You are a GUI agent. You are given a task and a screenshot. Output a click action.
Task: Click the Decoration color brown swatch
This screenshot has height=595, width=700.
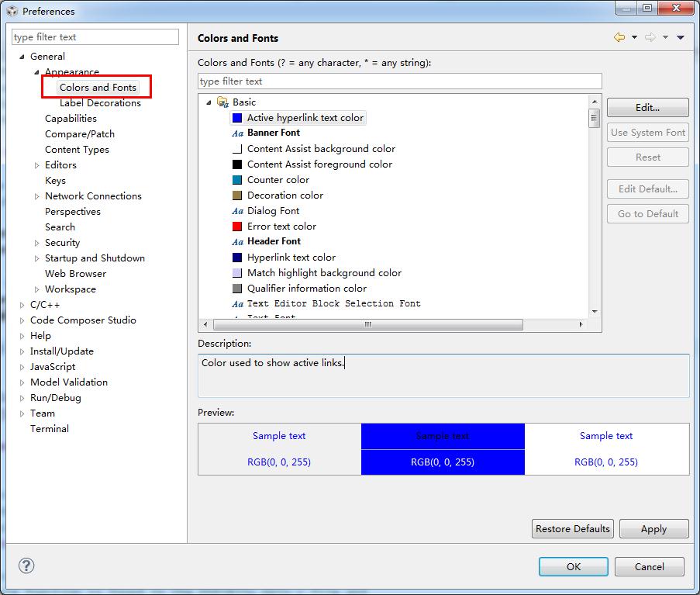pos(237,195)
